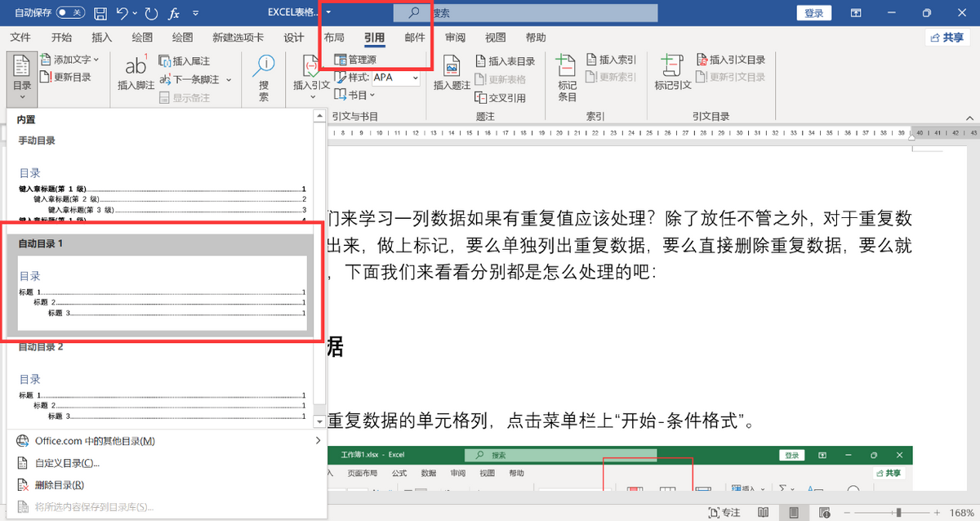
Task: Adjust the zoom slider in status bar
Action: (x=899, y=512)
